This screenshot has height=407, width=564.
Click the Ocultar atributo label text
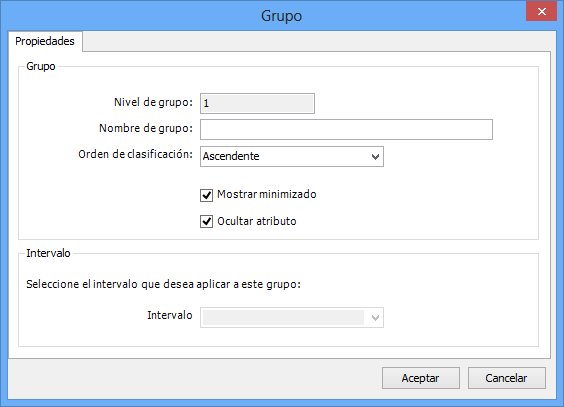(257, 221)
